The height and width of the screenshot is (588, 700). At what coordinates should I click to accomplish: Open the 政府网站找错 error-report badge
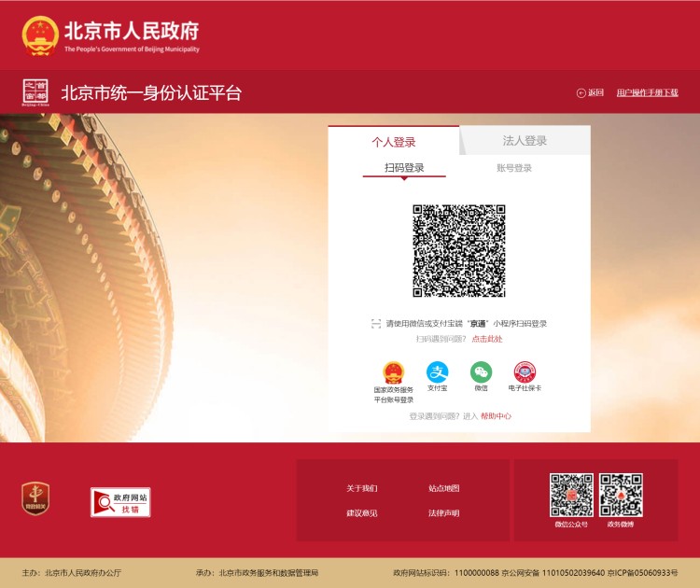pyautogui.click(x=120, y=501)
